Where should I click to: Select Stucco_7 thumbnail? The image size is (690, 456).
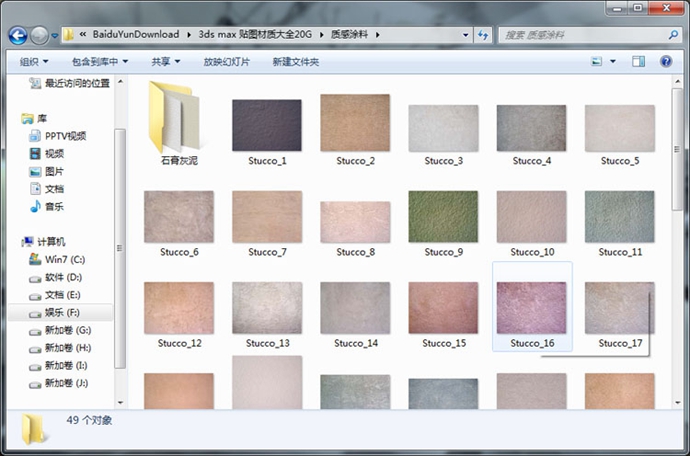tap(267, 217)
